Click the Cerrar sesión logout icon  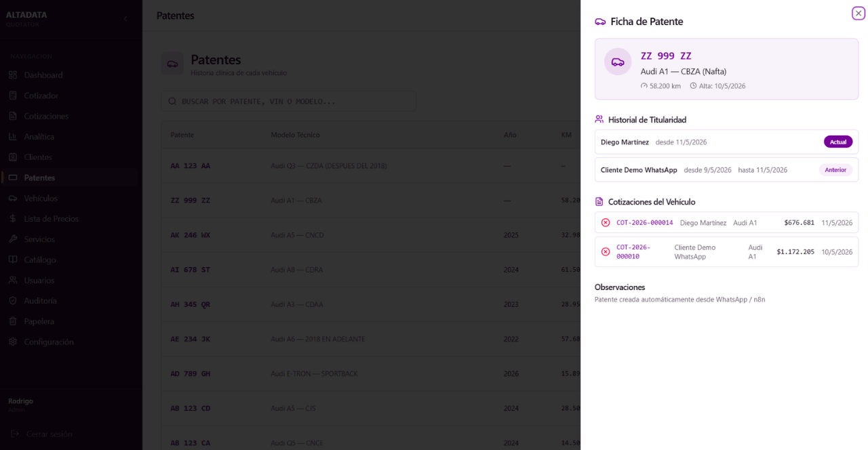16,434
